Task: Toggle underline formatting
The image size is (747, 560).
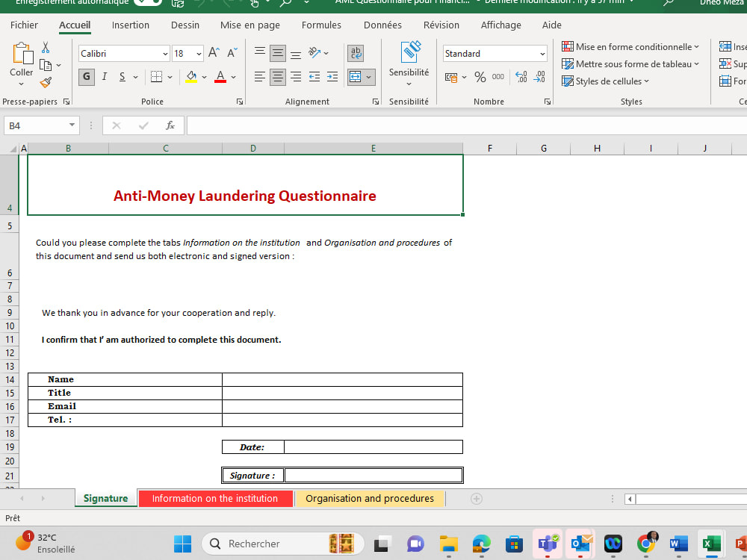Action: [x=122, y=77]
